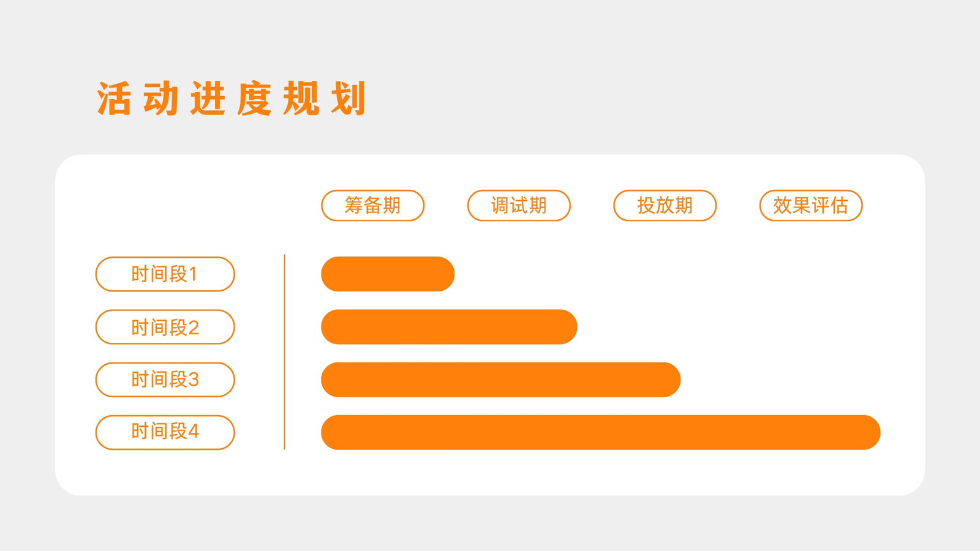Click the character 划 in the title

point(349,99)
